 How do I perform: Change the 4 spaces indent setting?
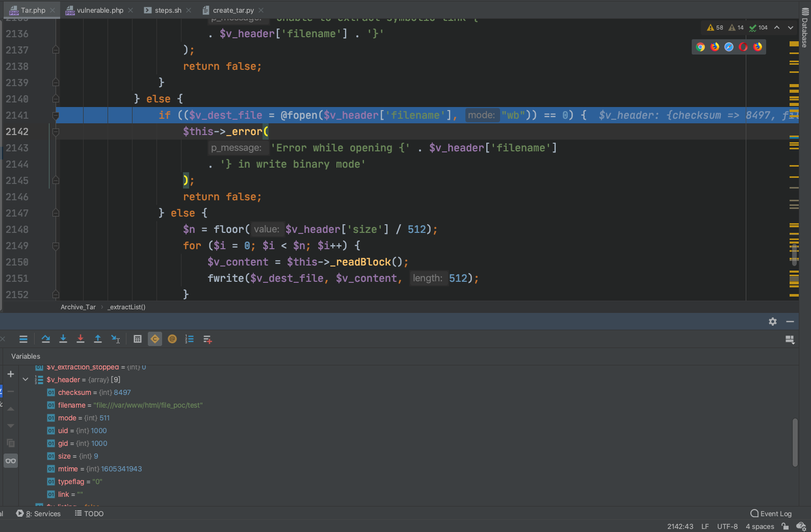760,526
